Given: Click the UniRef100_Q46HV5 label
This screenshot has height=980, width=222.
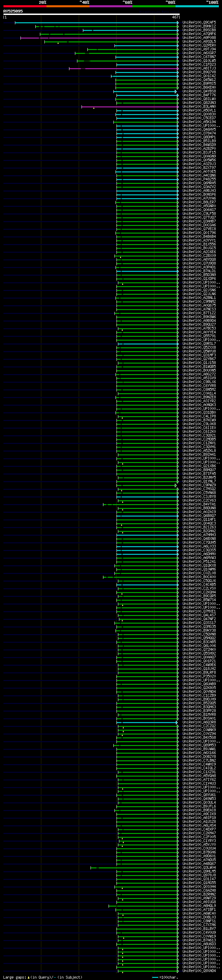Looking at the screenshot, I should click(x=199, y=130).
